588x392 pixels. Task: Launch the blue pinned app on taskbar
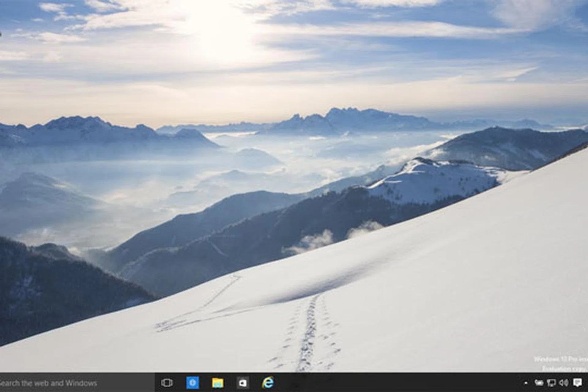tap(193, 383)
